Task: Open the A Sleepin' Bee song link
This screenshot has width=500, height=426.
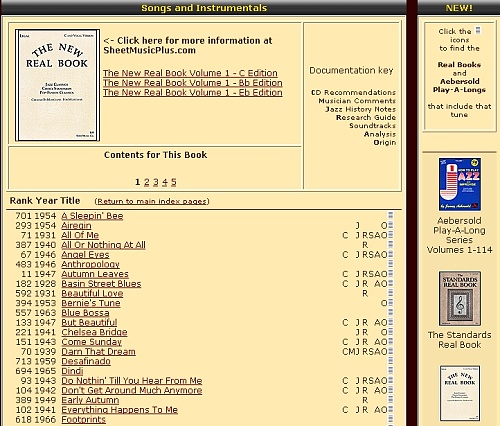Action: tap(92, 216)
